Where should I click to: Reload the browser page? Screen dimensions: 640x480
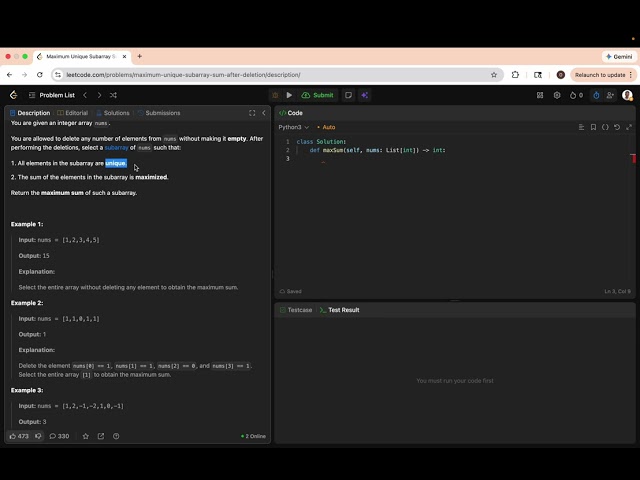pos(40,75)
